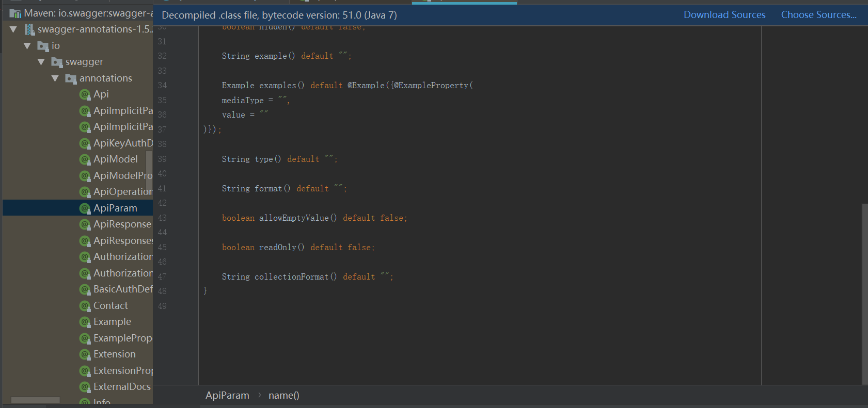Click the ExternalDocs annotation icon
Image resolution: width=868 pixels, height=408 pixels.
pyautogui.click(x=85, y=387)
